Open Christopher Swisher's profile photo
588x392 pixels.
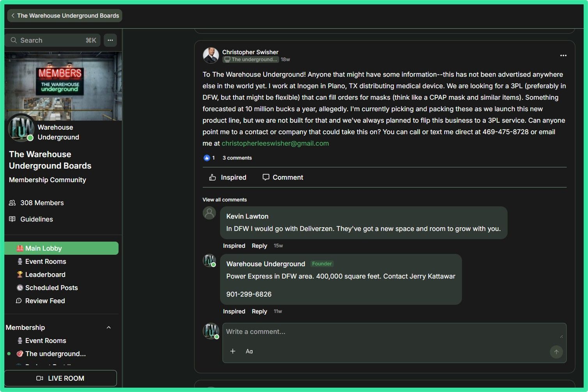click(x=211, y=55)
